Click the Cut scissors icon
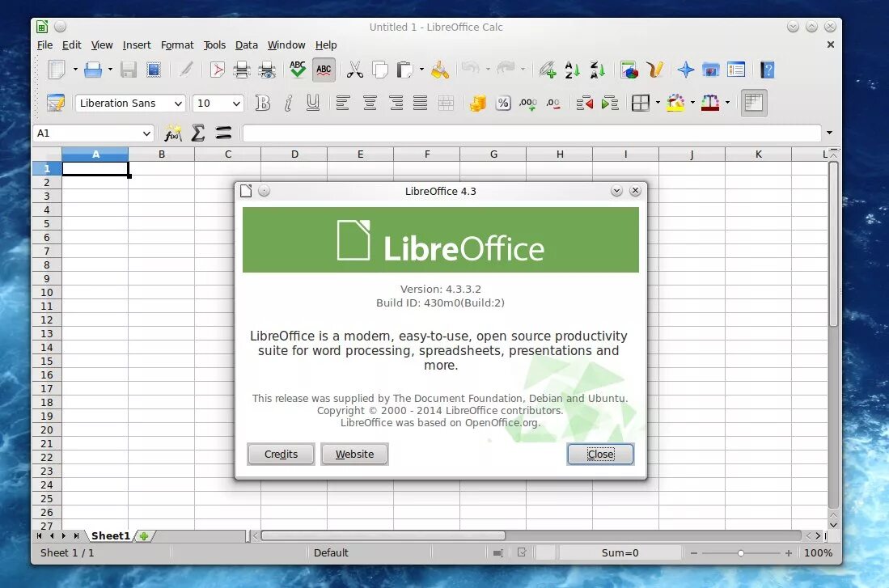This screenshot has width=889, height=588. coord(355,70)
